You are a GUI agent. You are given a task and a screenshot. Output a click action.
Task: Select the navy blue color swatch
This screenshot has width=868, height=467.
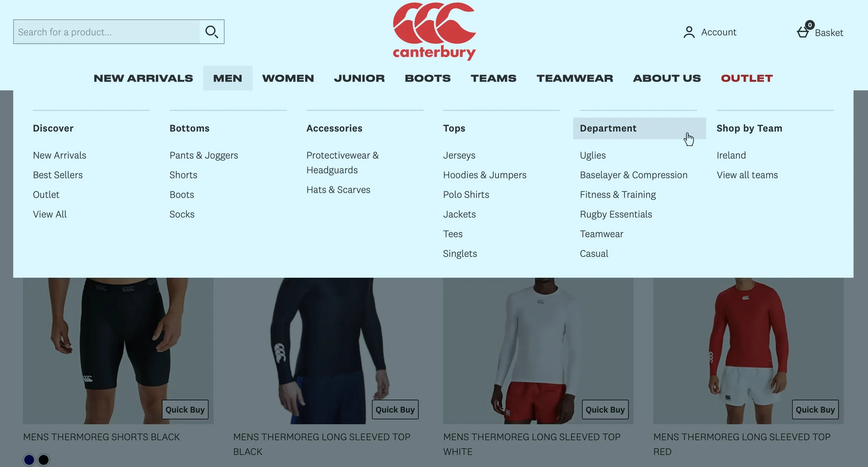click(x=29, y=460)
